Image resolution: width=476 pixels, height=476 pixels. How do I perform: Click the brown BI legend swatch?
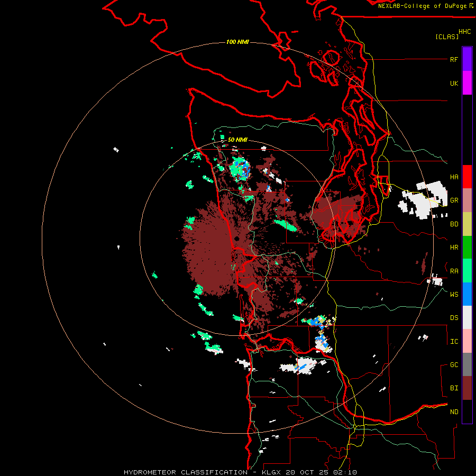click(x=467, y=388)
